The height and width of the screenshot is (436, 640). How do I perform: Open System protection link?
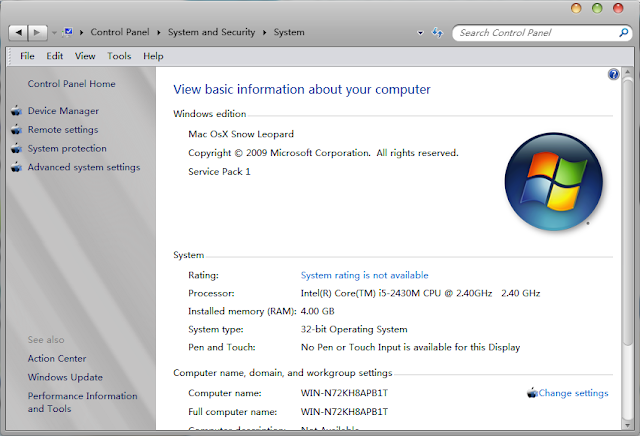pos(67,148)
